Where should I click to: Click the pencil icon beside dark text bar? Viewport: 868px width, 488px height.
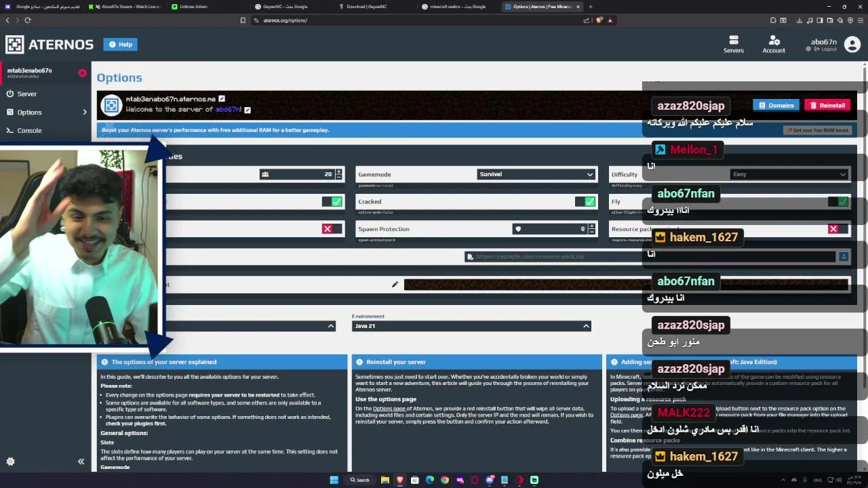coord(395,285)
